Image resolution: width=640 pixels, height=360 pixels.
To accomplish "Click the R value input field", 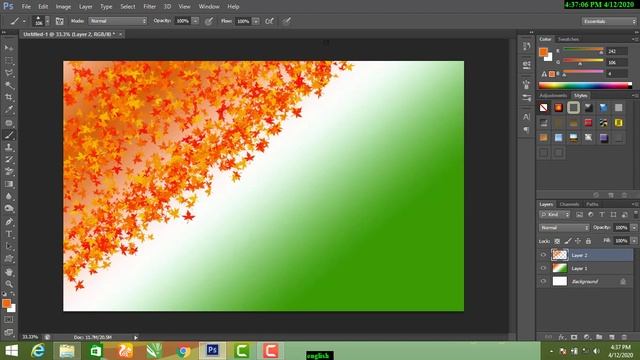I will click(617, 51).
